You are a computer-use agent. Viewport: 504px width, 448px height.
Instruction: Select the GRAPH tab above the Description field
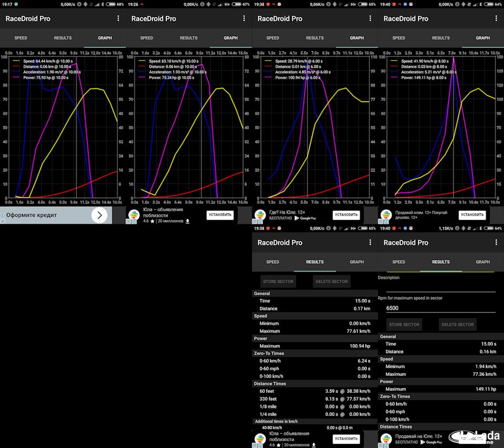(x=482, y=262)
